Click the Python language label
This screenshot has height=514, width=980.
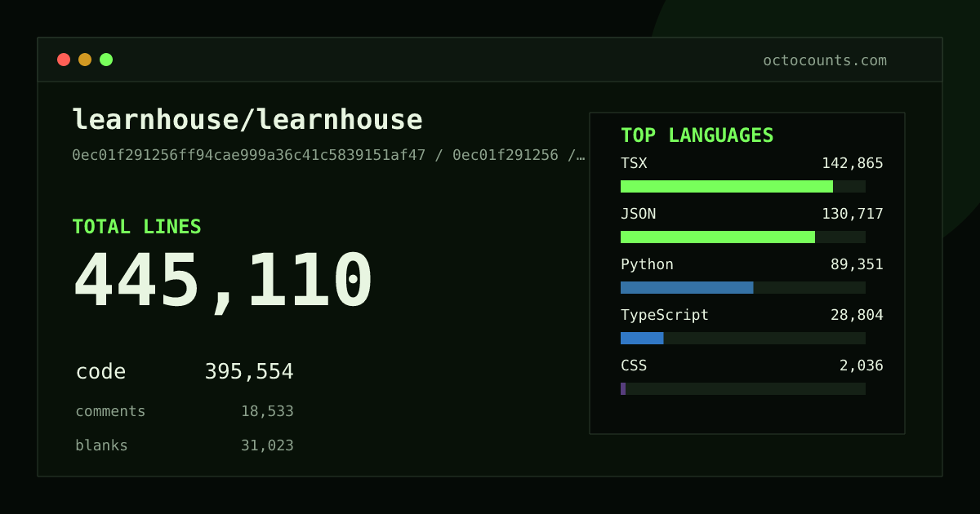pyautogui.click(x=647, y=264)
